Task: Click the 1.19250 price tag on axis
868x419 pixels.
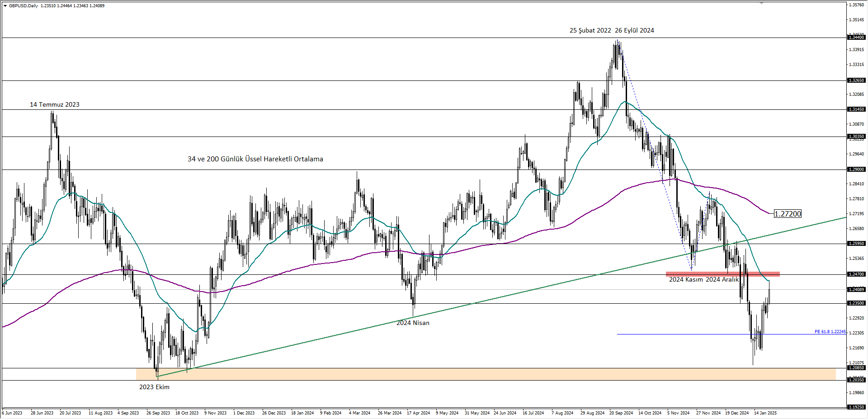Action: (856, 407)
